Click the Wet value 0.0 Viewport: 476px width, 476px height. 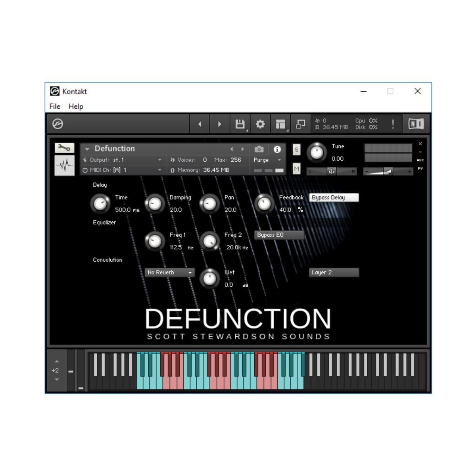(229, 285)
